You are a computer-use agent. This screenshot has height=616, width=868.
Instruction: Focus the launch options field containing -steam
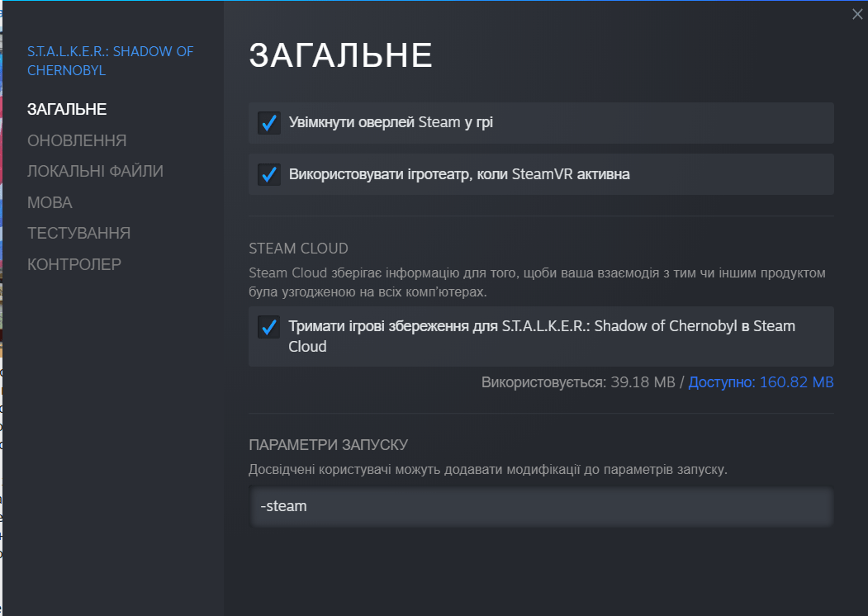coord(541,506)
